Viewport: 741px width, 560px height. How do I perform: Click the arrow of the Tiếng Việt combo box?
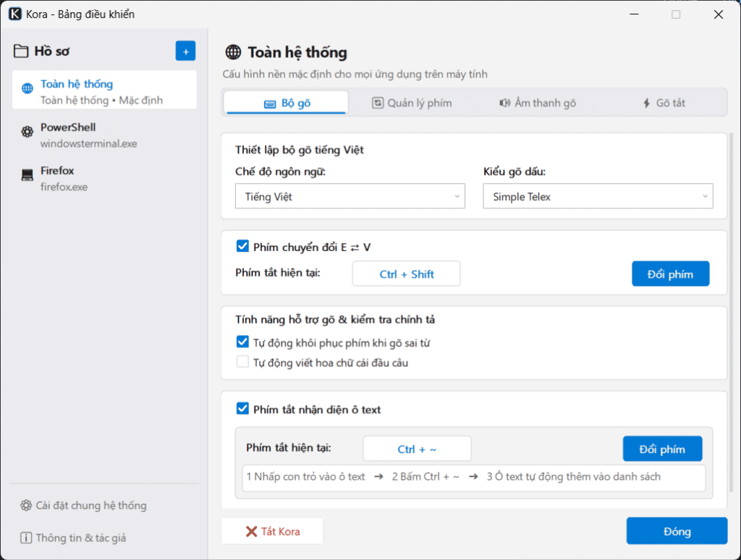pyautogui.click(x=457, y=197)
